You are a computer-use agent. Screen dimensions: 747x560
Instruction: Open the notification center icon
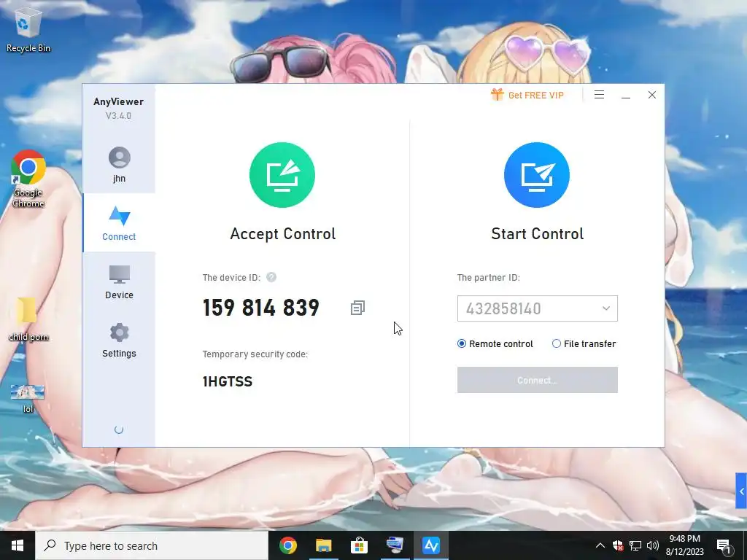(x=724, y=546)
